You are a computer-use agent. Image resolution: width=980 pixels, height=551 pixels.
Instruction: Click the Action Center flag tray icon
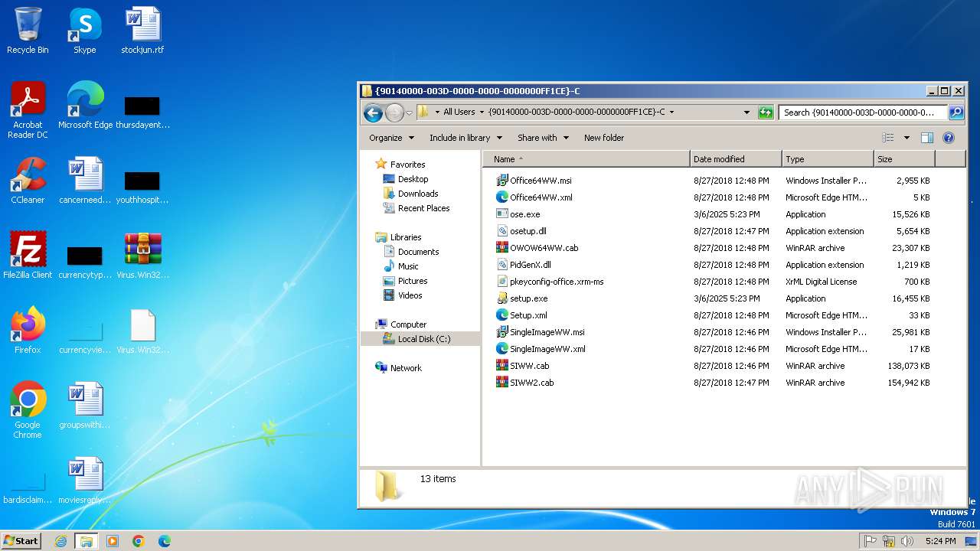pos(870,541)
